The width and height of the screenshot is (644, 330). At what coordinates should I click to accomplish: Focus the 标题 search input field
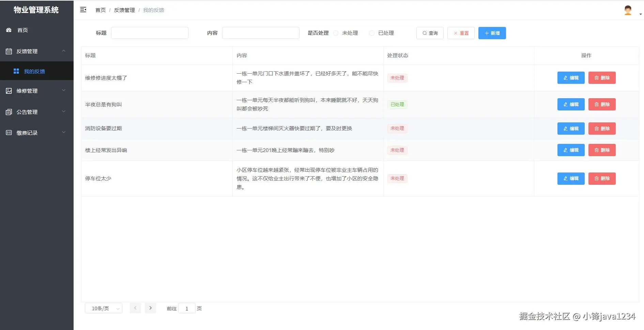150,33
